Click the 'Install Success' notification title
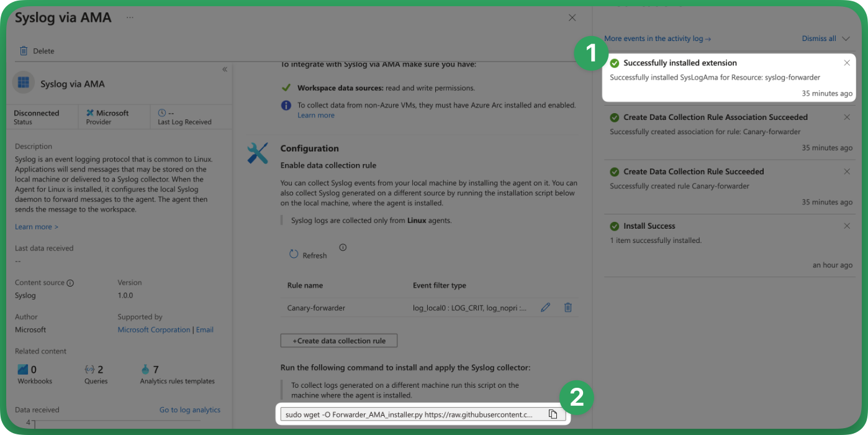 tap(649, 226)
